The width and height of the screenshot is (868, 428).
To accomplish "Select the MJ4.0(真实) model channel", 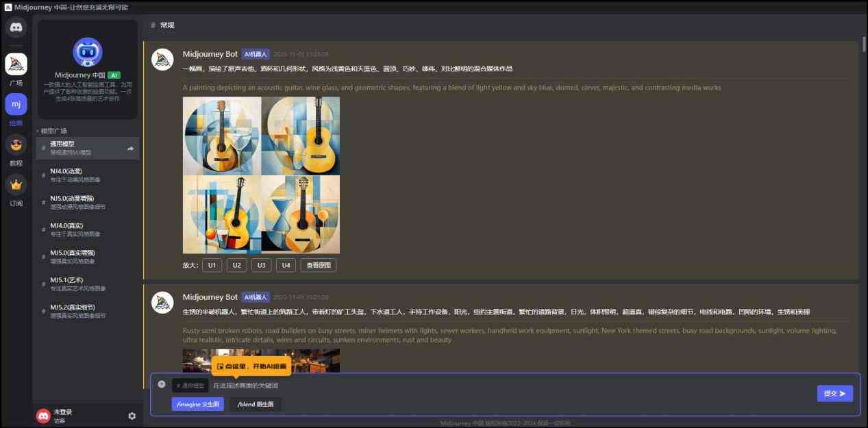I will point(88,229).
